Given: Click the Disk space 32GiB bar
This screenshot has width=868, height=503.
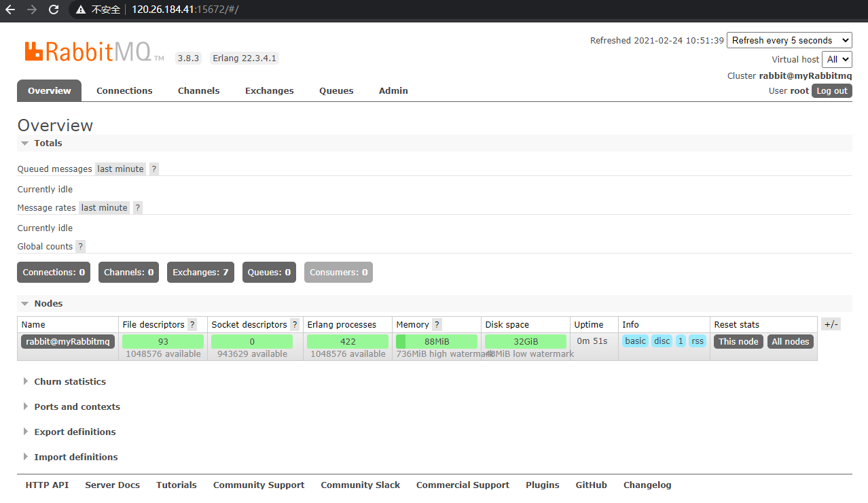Looking at the screenshot, I should pyautogui.click(x=526, y=341).
